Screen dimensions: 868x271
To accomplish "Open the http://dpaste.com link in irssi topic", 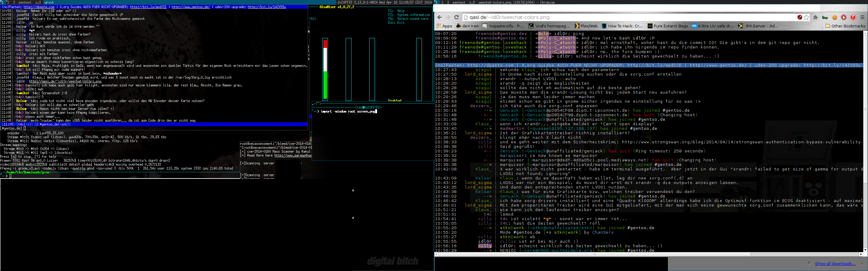I will coord(39,7).
